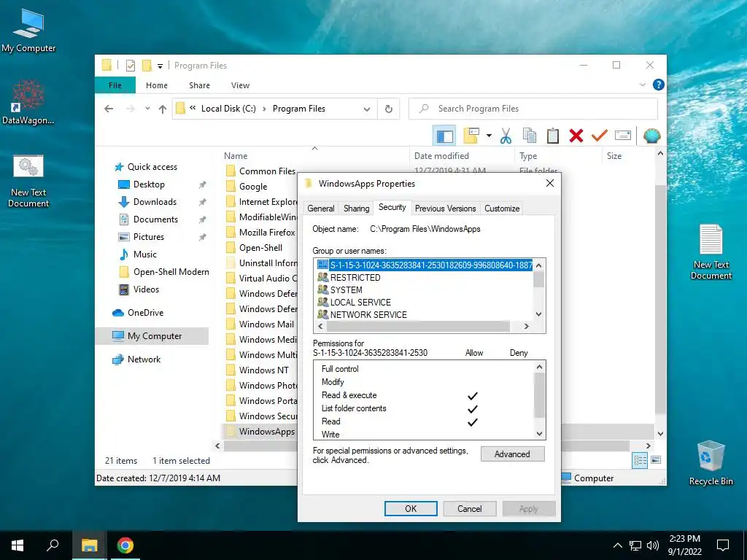Expand the New folder dropdown arrow

point(489,136)
